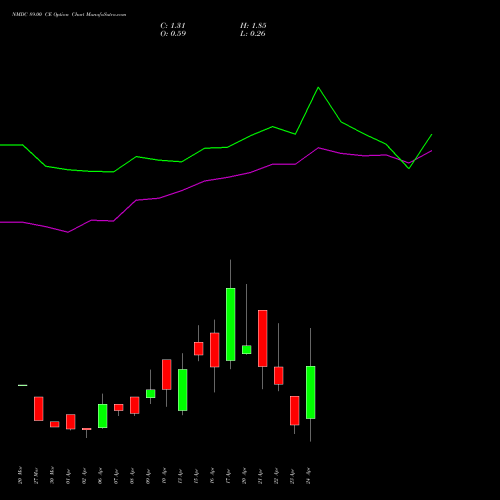Click the green candle for 13 Apr
The height and width of the screenshot is (500, 500).
pos(183,390)
